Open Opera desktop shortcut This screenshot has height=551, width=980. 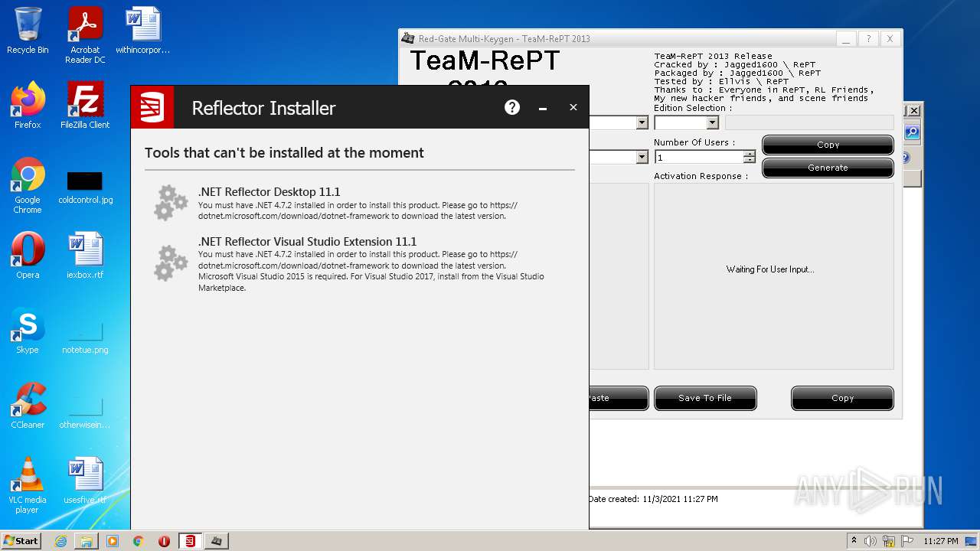click(28, 256)
